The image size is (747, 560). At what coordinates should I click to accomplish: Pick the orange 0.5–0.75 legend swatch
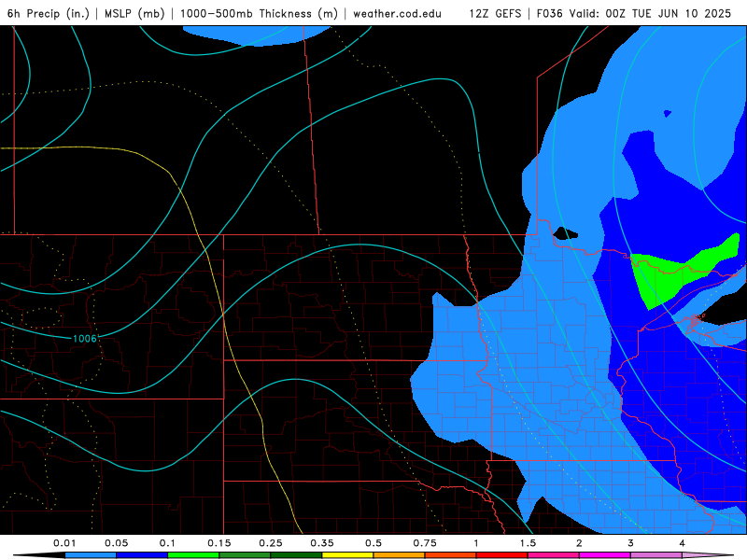399,555
